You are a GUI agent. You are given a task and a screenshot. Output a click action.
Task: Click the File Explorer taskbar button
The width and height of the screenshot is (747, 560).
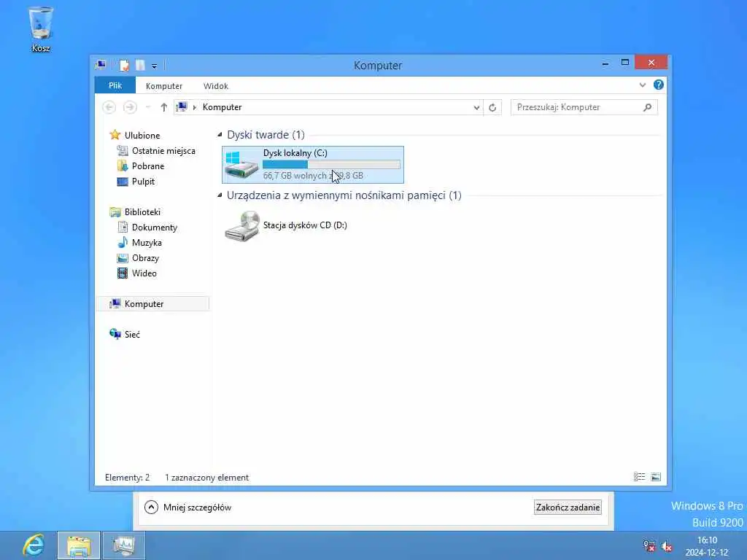click(x=79, y=545)
